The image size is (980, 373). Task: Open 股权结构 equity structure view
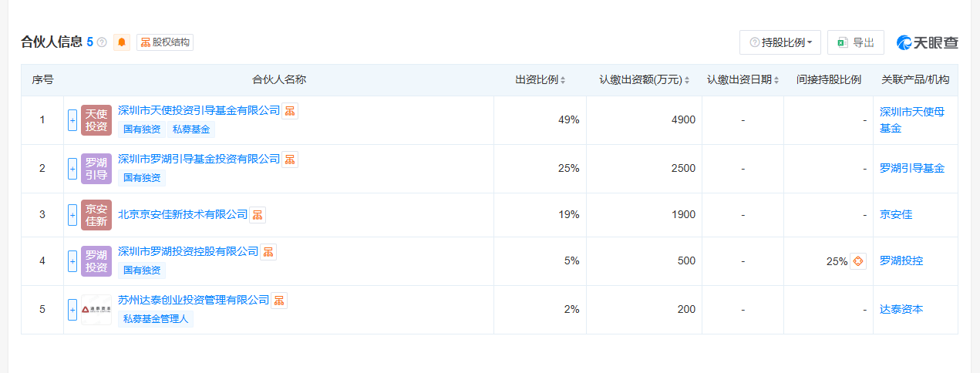[x=165, y=42]
